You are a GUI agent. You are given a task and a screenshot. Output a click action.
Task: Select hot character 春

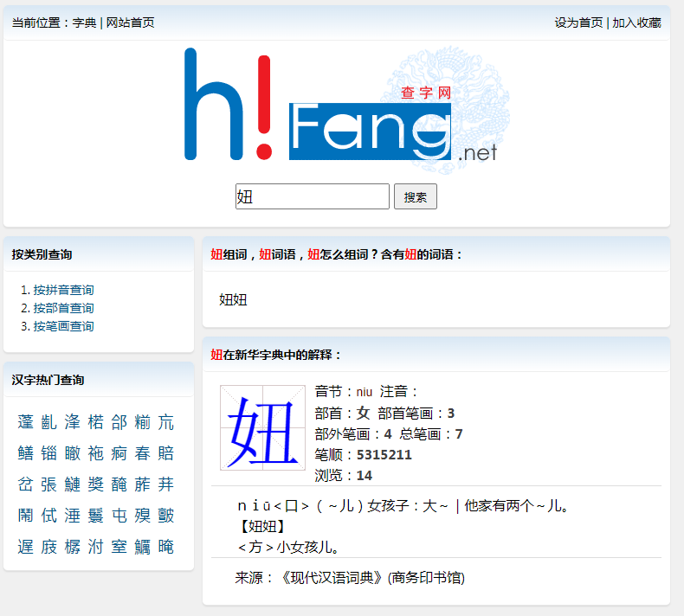click(x=142, y=453)
